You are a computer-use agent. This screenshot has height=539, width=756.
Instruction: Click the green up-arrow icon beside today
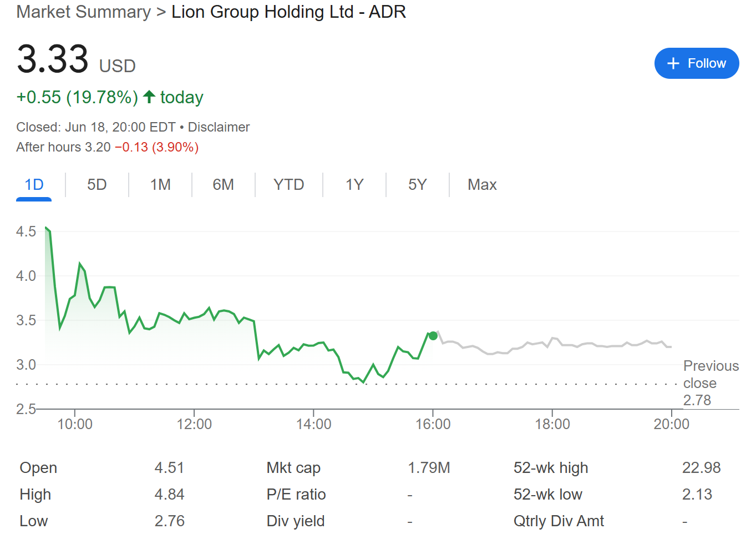coord(149,97)
